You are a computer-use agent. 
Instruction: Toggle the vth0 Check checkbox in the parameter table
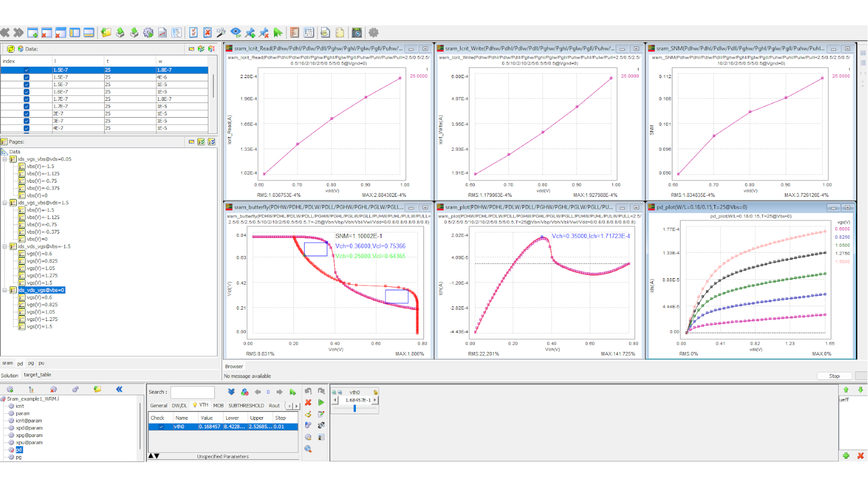pyautogui.click(x=161, y=427)
